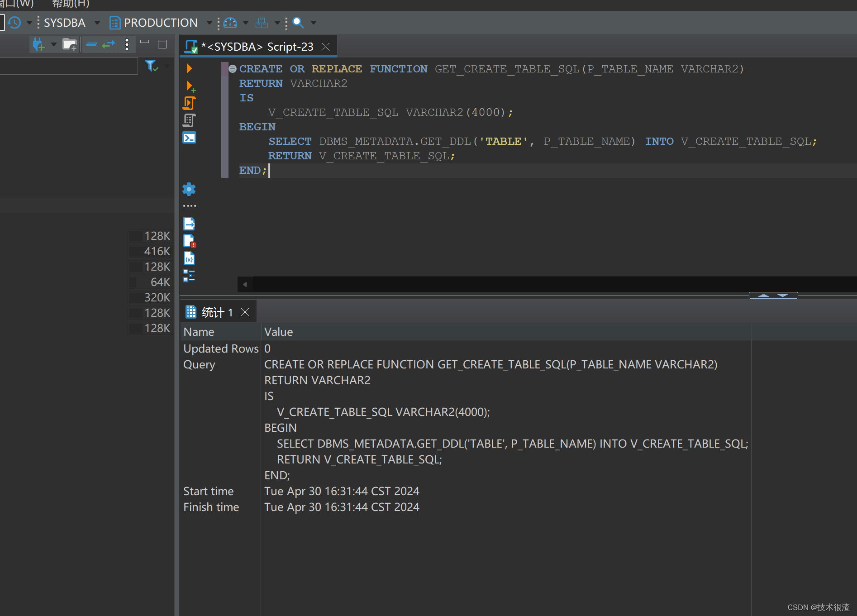Viewport: 857px width, 616px height.
Task: Open the SQL variables {x} panel icon
Action: pyautogui.click(x=189, y=258)
